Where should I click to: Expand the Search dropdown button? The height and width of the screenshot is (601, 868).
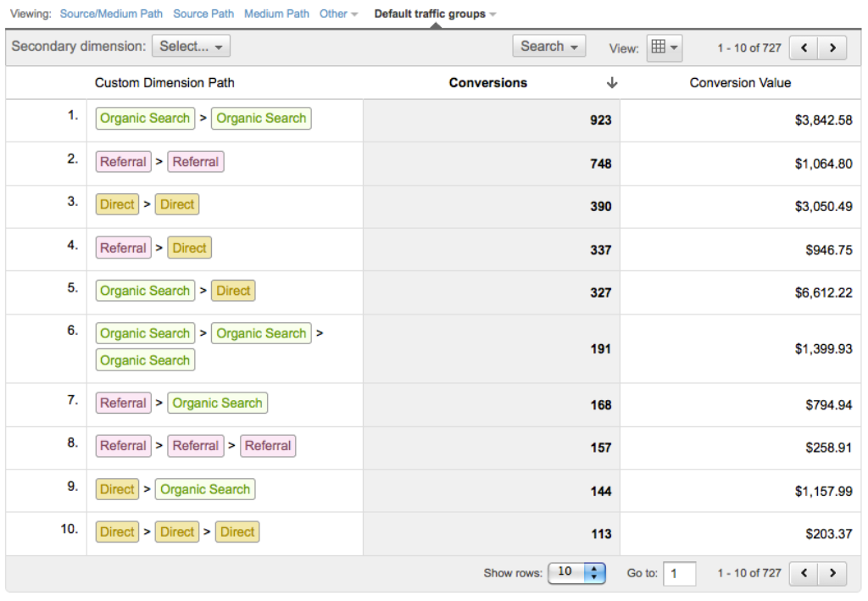pyautogui.click(x=548, y=47)
